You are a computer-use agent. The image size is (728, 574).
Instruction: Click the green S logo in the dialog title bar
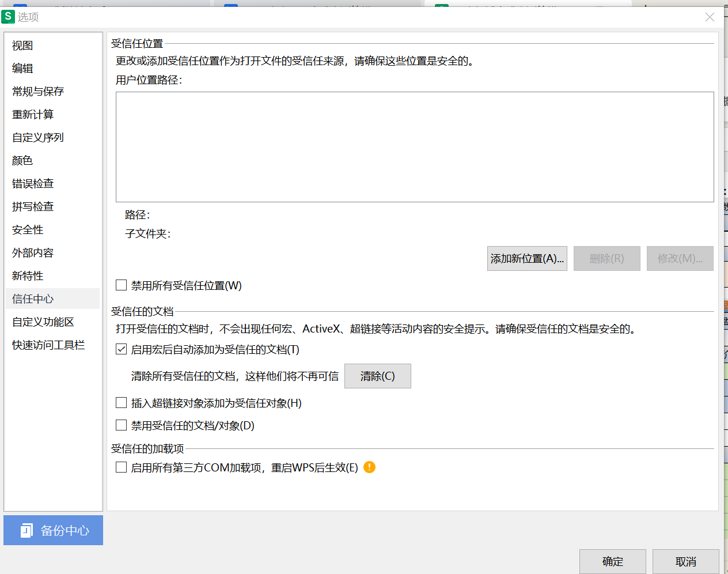(7, 17)
